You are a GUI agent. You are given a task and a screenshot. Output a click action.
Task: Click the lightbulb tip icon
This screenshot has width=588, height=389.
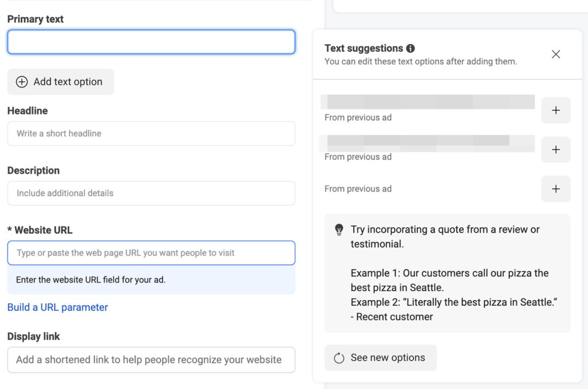pos(339,229)
